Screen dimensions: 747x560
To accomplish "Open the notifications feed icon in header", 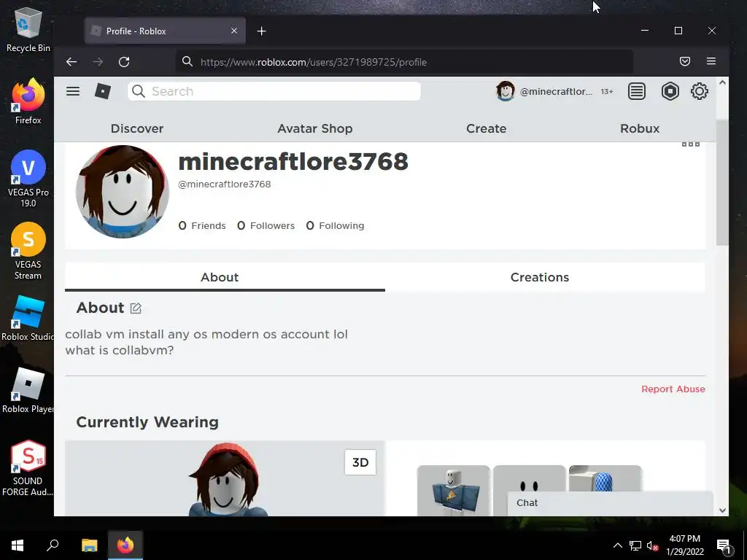I will coord(636,91).
